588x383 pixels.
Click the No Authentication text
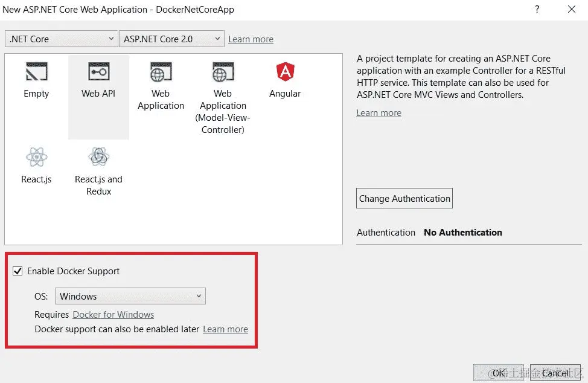point(463,233)
